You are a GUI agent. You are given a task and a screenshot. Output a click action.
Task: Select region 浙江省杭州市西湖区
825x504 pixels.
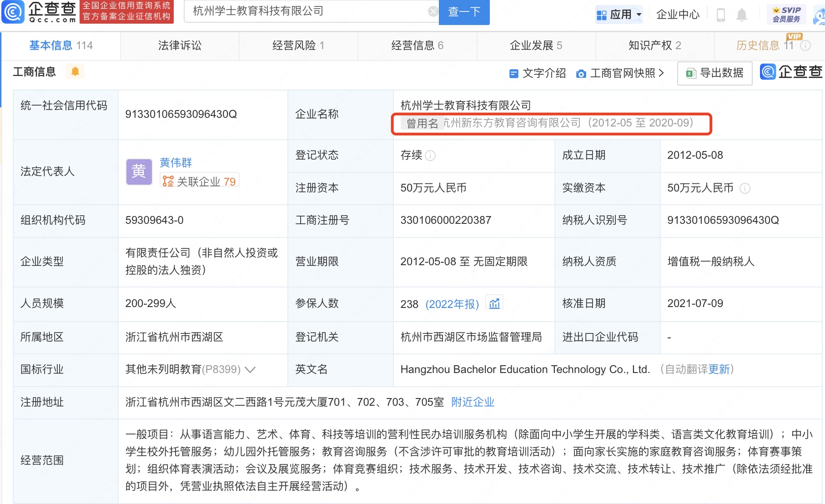pyautogui.click(x=174, y=337)
